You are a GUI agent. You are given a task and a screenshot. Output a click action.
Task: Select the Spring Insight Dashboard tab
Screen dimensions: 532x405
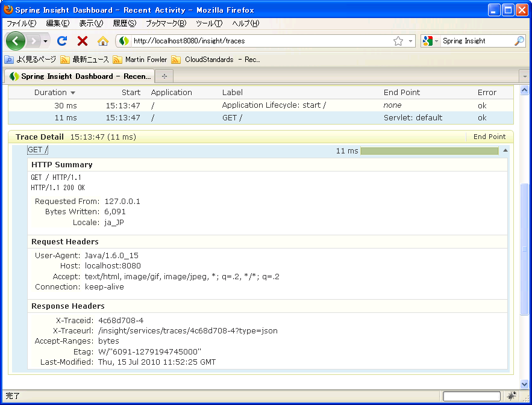point(80,76)
